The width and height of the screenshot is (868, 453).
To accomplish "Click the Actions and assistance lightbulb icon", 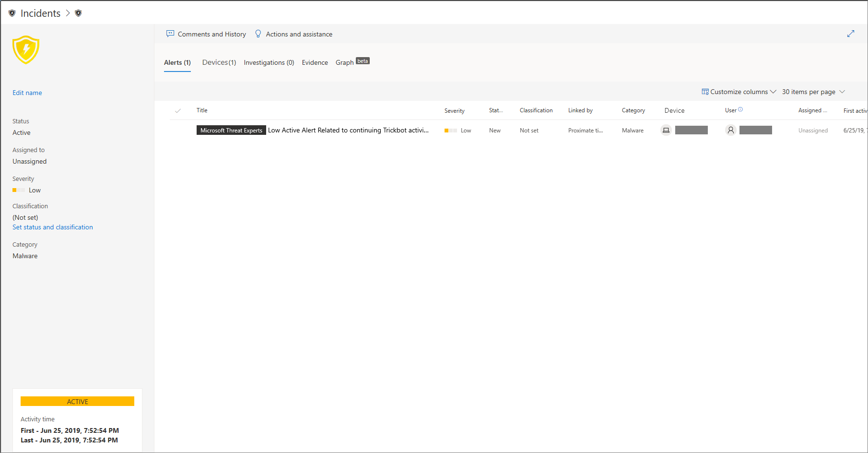I will click(258, 34).
